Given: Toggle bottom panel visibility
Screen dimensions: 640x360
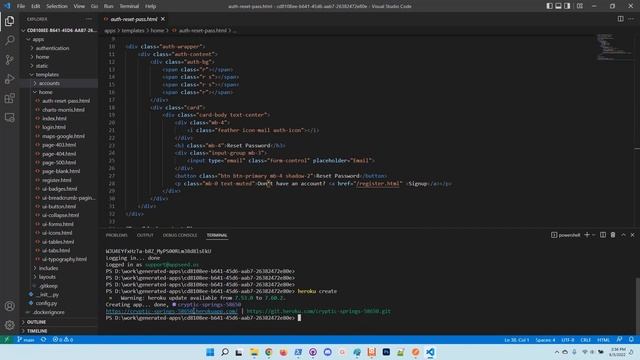Looking at the screenshot, I should click(x=558, y=6).
